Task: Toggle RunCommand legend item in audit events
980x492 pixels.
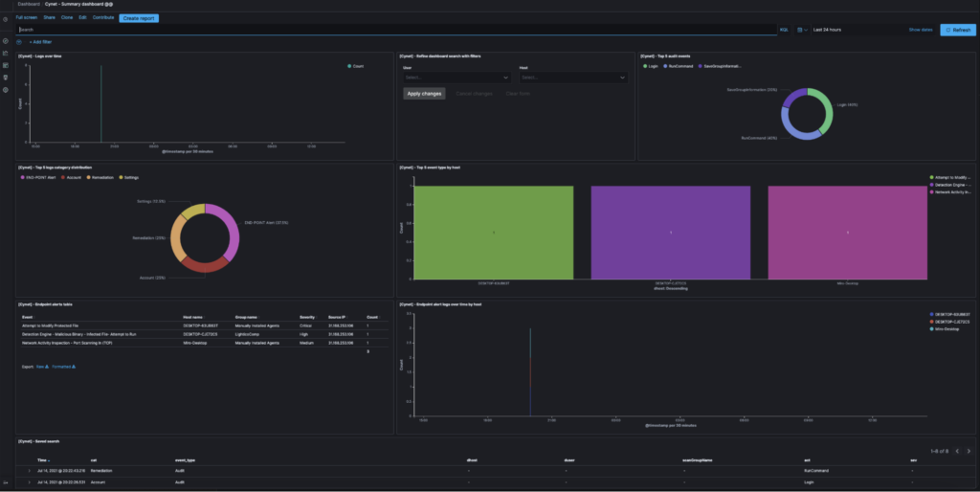Action: 679,66
